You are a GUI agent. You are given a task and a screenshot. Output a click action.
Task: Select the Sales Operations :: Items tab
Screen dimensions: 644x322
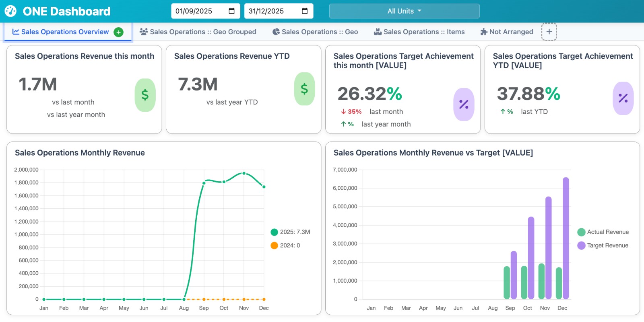[x=419, y=32]
